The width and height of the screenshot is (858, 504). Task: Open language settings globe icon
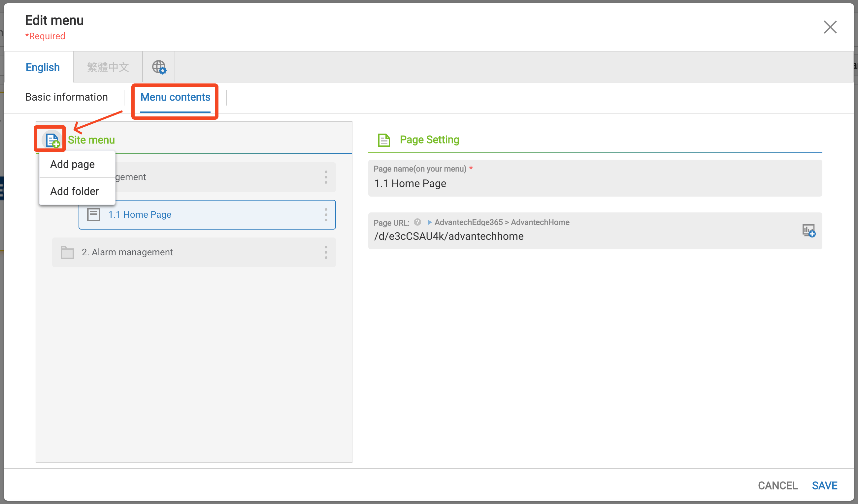[159, 67]
